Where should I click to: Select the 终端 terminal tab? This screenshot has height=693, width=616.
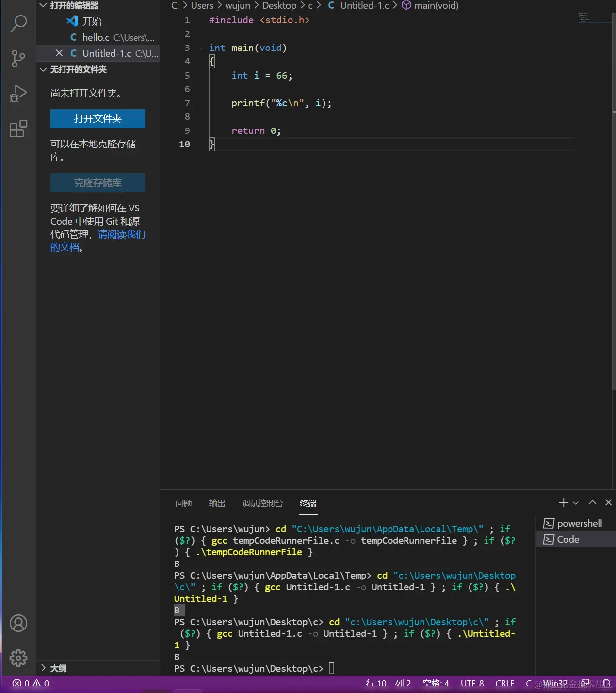(308, 503)
